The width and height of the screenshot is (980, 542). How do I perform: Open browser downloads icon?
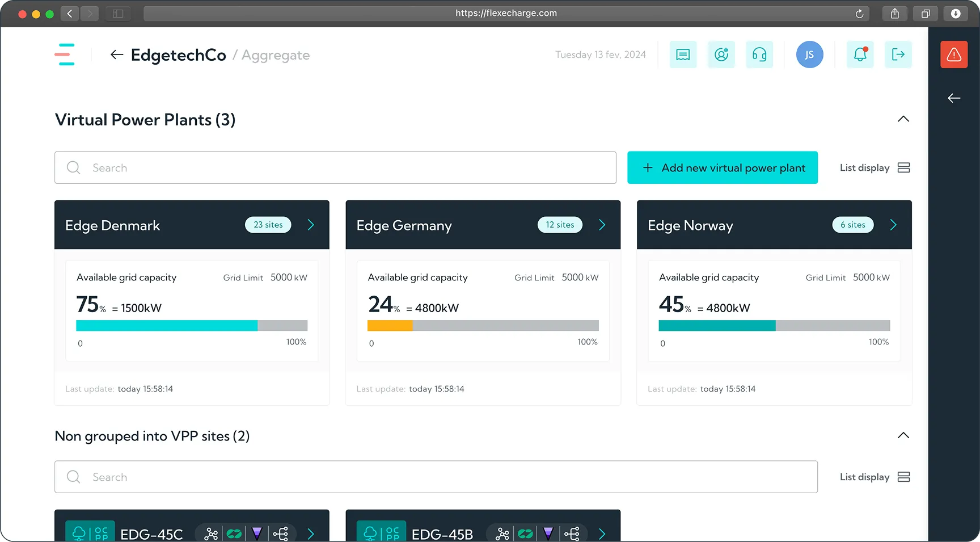[956, 14]
